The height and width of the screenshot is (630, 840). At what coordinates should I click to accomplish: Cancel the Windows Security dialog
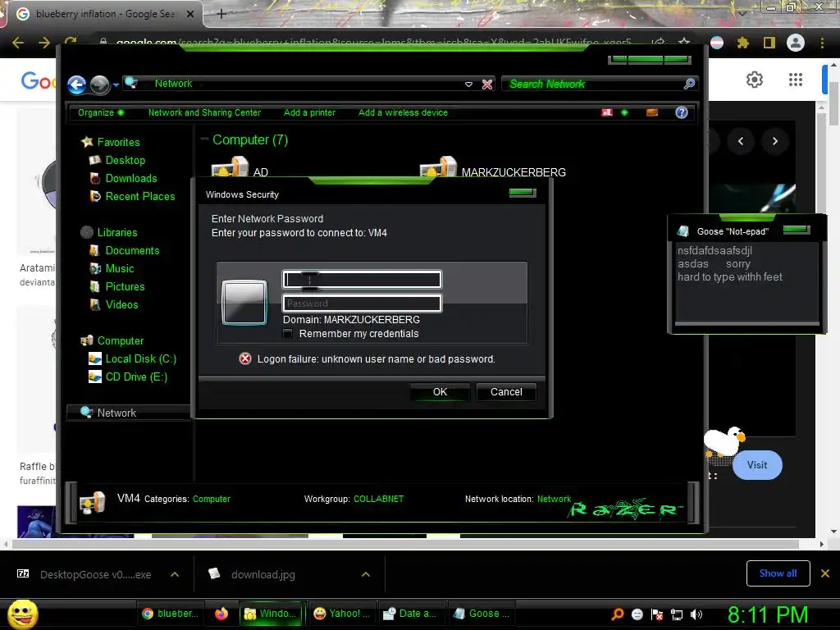pos(506,392)
